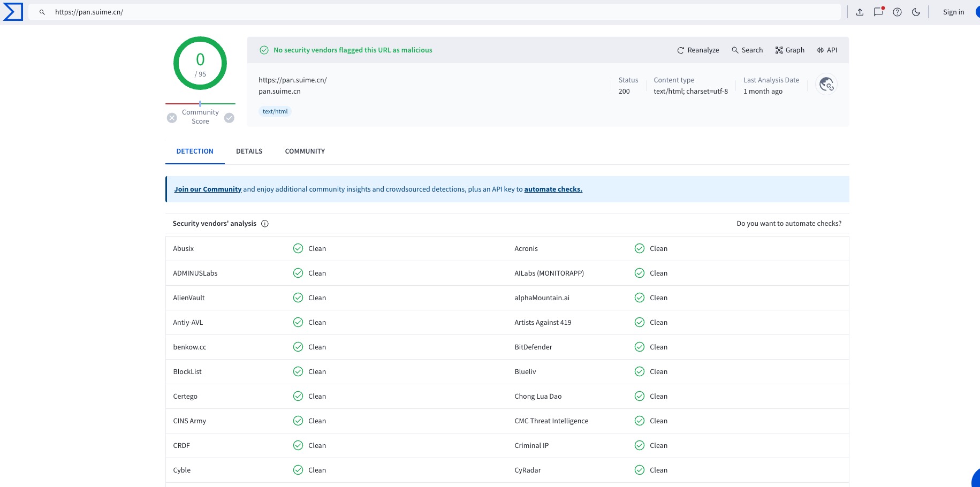Click the pan.suime.cn domain text

279,91
